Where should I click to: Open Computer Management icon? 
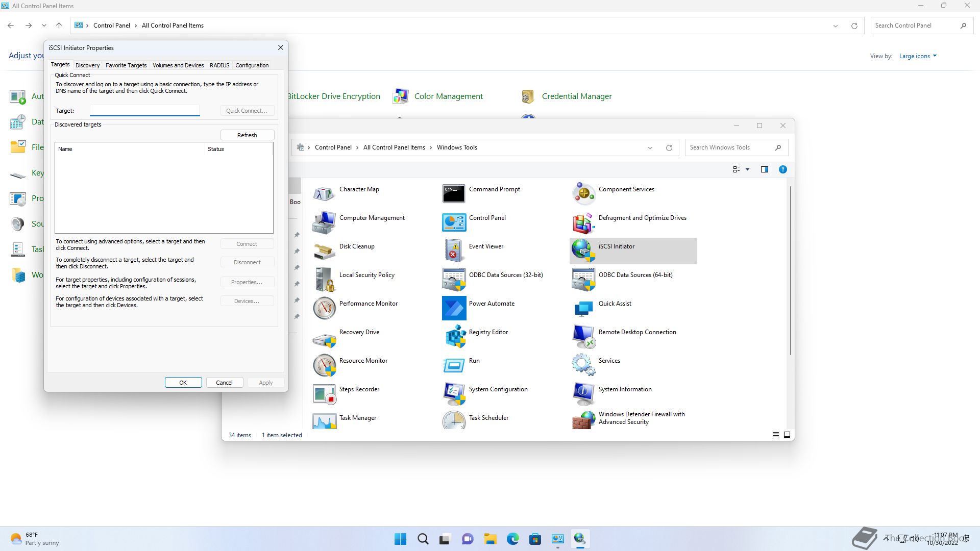(324, 222)
